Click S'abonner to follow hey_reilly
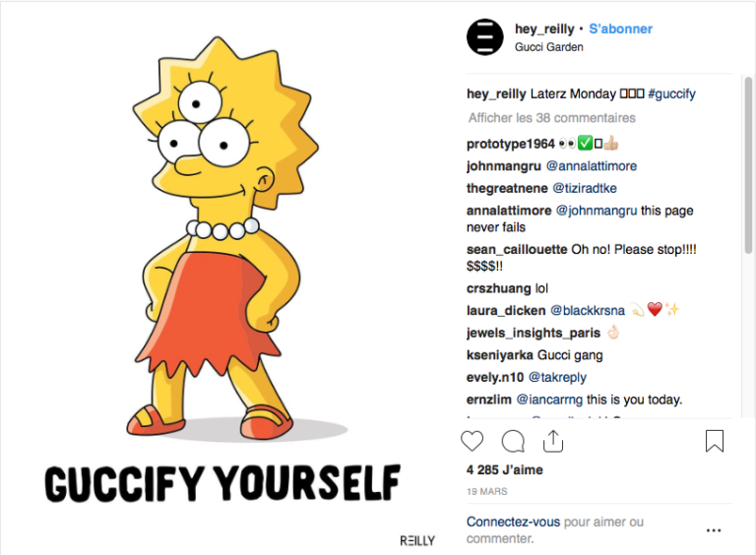756x555 pixels. point(620,29)
